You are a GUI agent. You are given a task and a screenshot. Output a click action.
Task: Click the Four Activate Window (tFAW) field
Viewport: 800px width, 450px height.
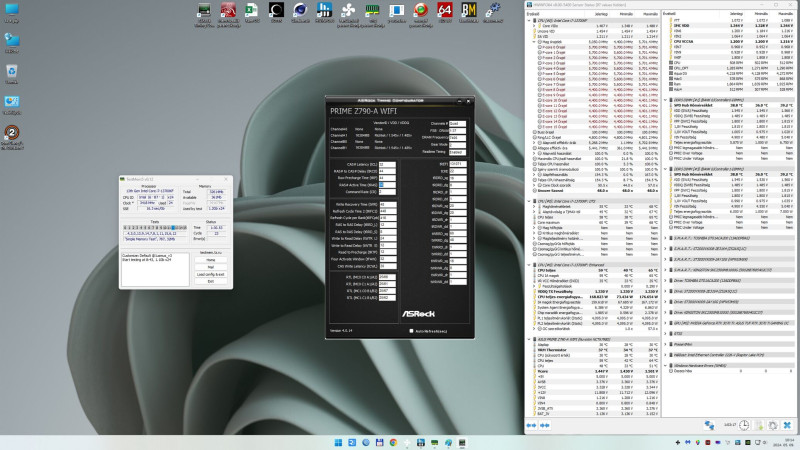point(388,259)
